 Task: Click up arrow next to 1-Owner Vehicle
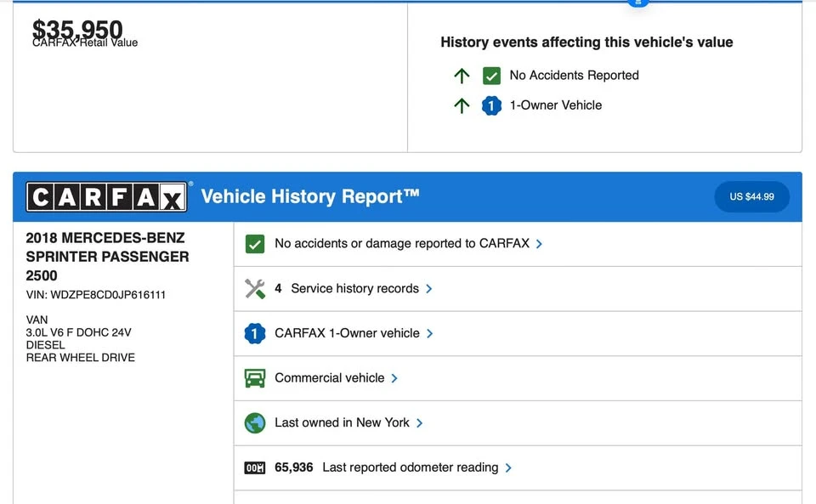(x=462, y=105)
